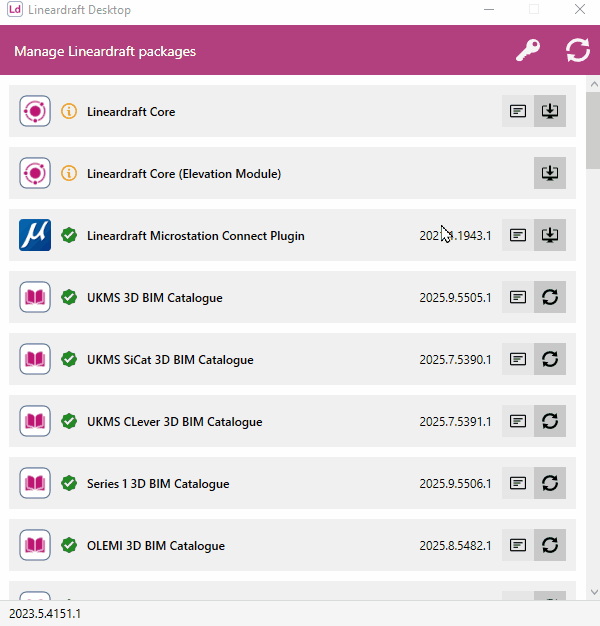Click the scrollbar up arrow
This screenshot has height=626, width=600.
(x=594, y=84)
